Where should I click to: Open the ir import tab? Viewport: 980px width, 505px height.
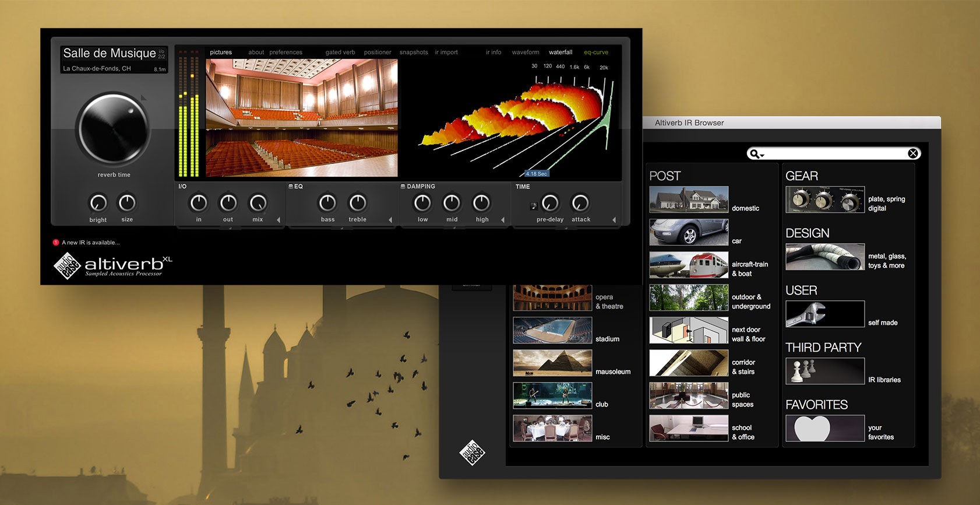(446, 52)
